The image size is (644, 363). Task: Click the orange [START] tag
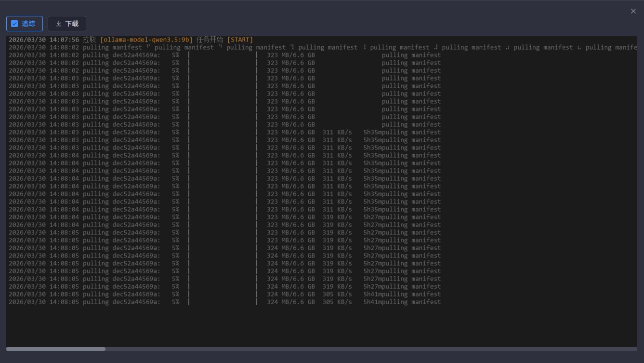pos(239,40)
